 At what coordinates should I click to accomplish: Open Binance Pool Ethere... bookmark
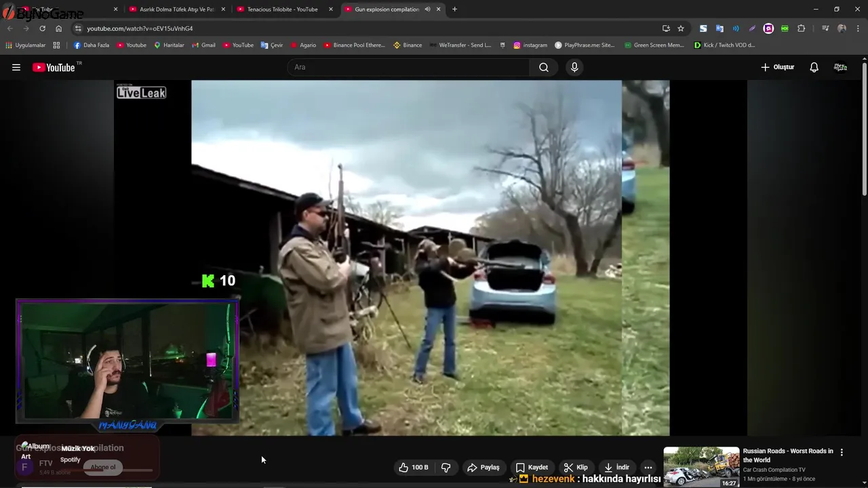[354, 45]
